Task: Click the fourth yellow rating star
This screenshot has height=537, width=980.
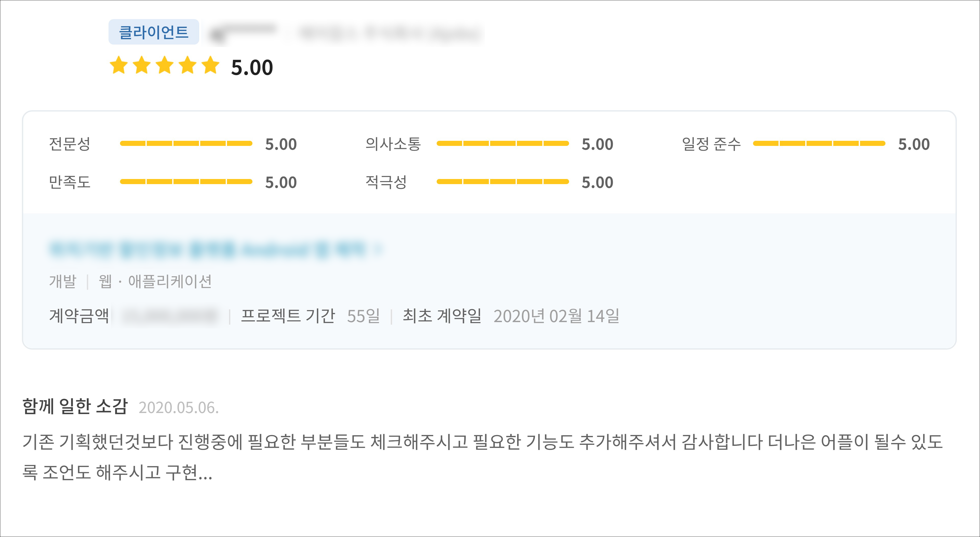Action: pos(187,65)
